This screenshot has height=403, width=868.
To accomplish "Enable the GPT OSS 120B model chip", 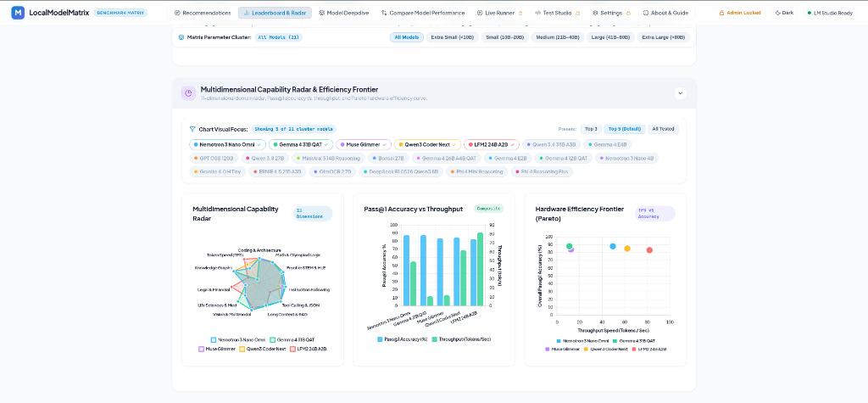I will tap(214, 159).
